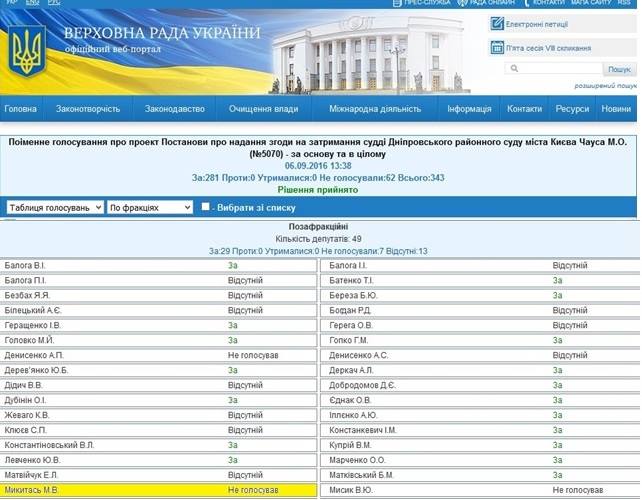Open the 'П'ята сесія VIII скликання' link

[548, 48]
